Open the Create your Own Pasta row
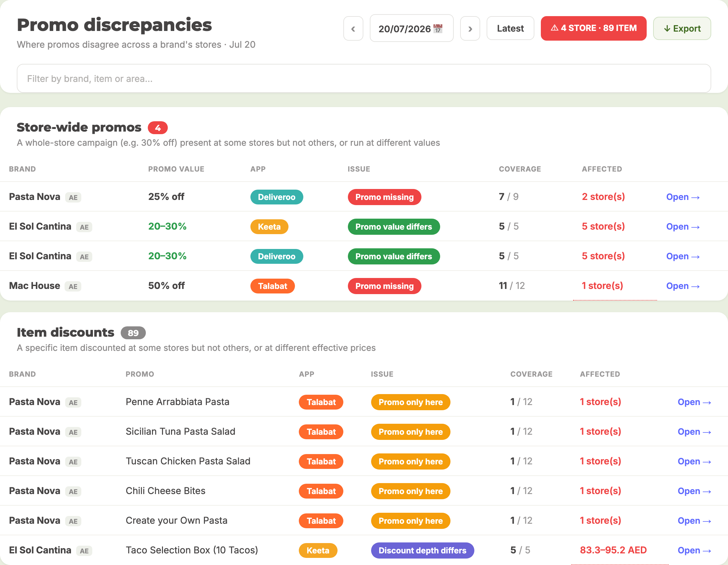The width and height of the screenshot is (728, 565). pos(694,521)
